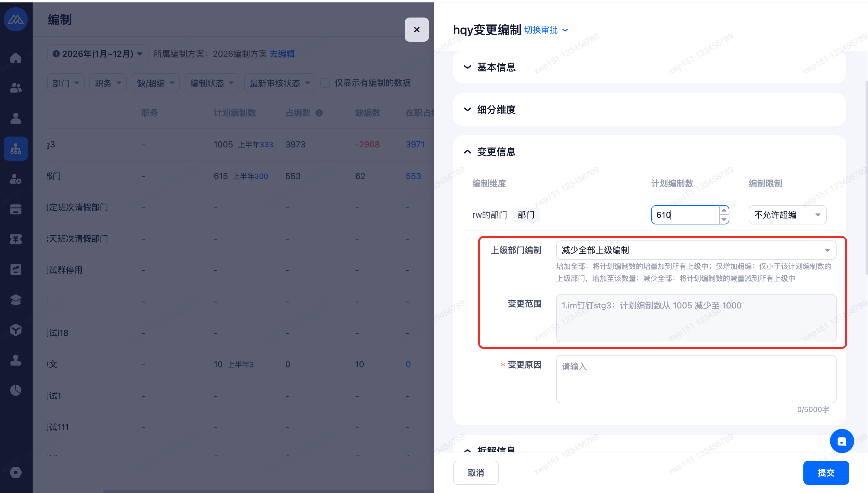Open the graduation cap training icon

click(16, 300)
